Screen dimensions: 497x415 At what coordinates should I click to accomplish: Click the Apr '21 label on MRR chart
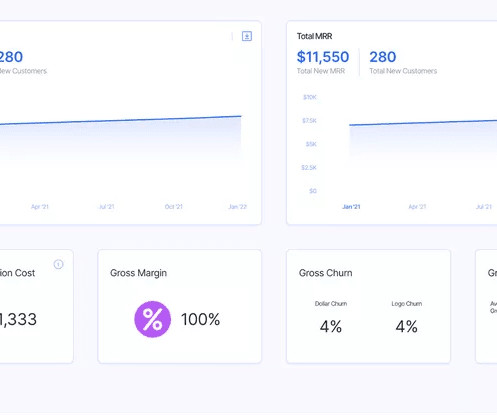pos(417,207)
